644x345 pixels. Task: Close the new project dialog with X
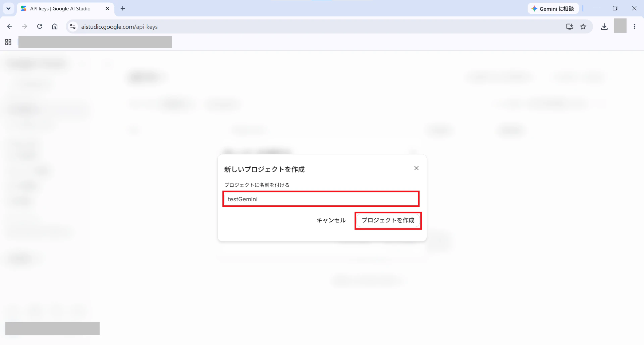coord(416,168)
